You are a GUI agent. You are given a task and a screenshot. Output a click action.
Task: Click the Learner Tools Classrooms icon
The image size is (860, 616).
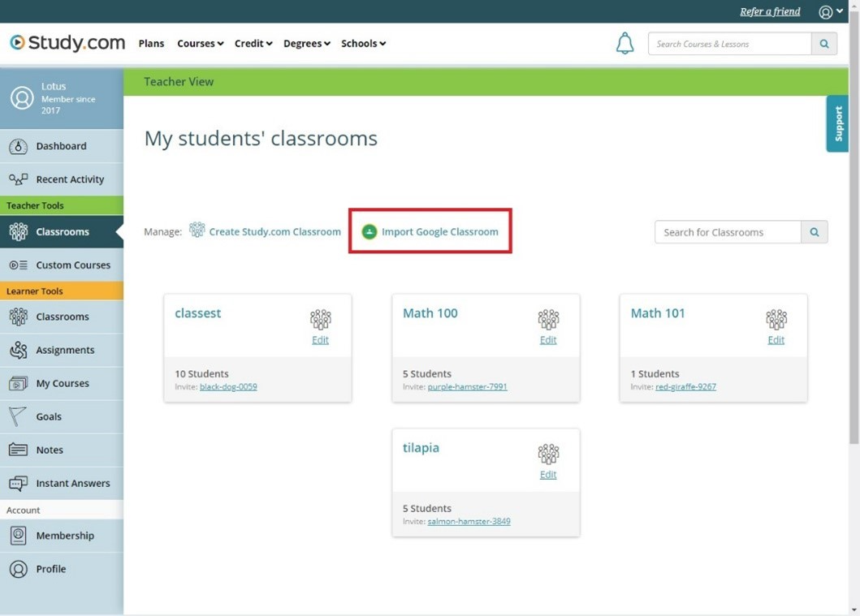tap(18, 317)
